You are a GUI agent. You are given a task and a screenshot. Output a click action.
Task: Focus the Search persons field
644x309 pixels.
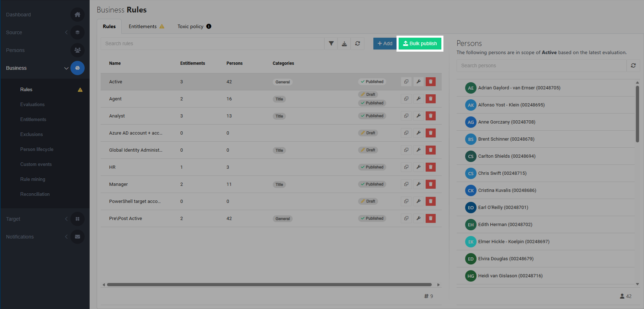(x=542, y=66)
